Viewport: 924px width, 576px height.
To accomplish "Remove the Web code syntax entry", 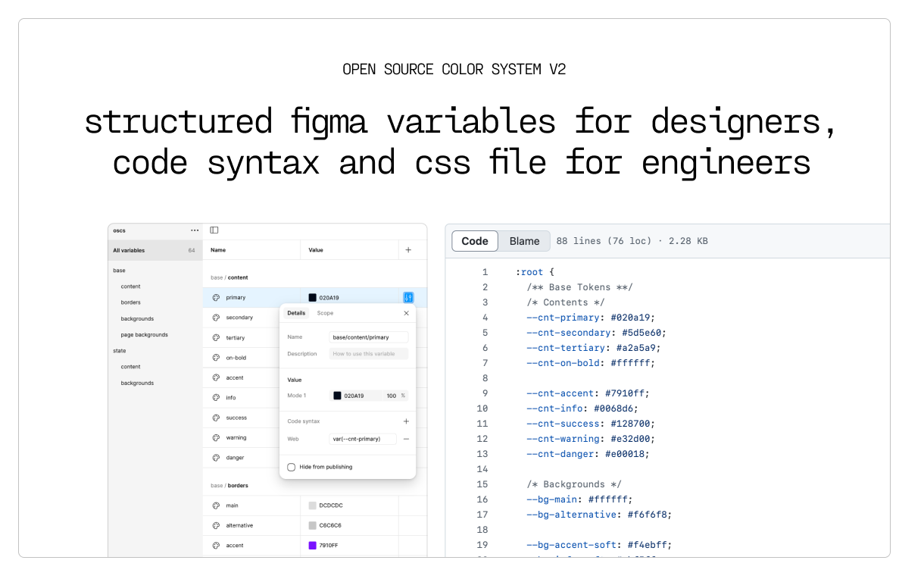I will click(406, 439).
